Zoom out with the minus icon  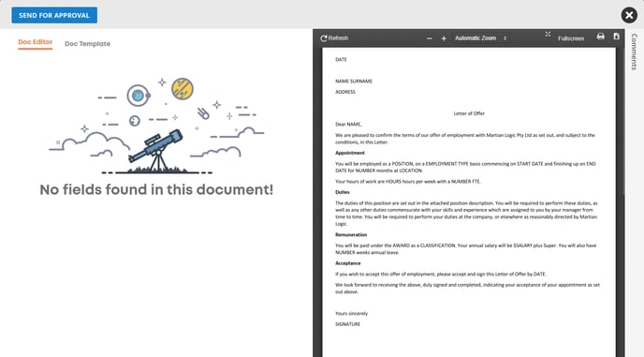click(430, 38)
